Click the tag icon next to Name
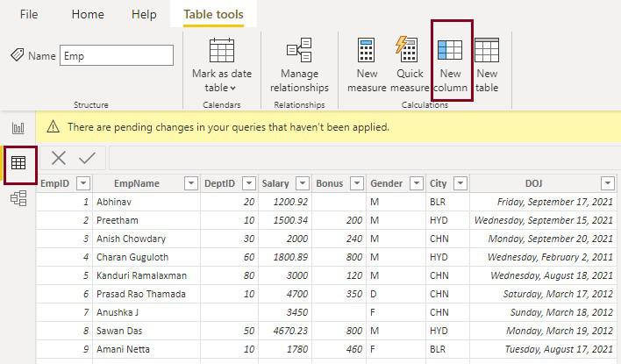Image resolution: width=621 pixels, height=364 pixels. [17, 54]
